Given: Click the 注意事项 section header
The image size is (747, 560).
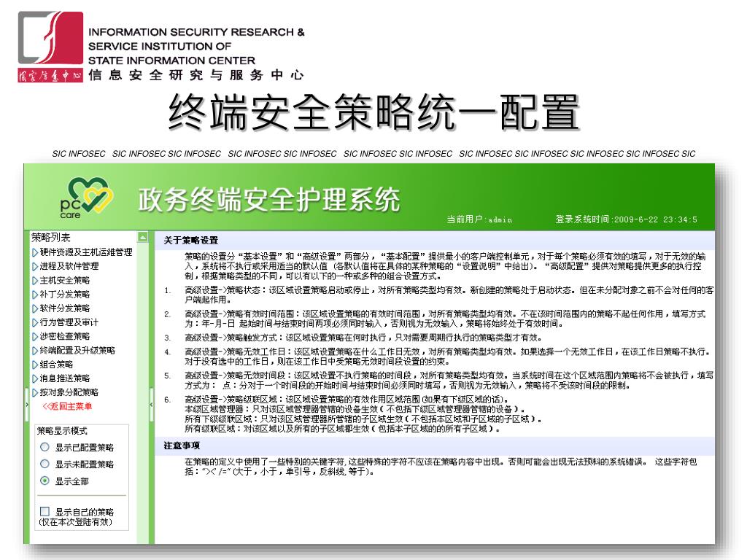Looking at the screenshot, I should point(182,446).
